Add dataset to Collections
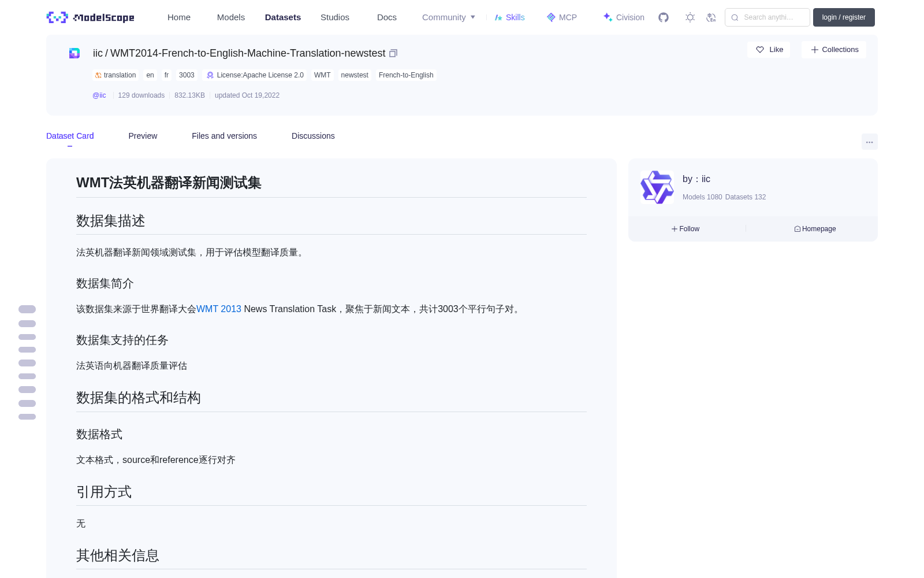Viewport: 924px width, 578px height. pyautogui.click(x=834, y=50)
